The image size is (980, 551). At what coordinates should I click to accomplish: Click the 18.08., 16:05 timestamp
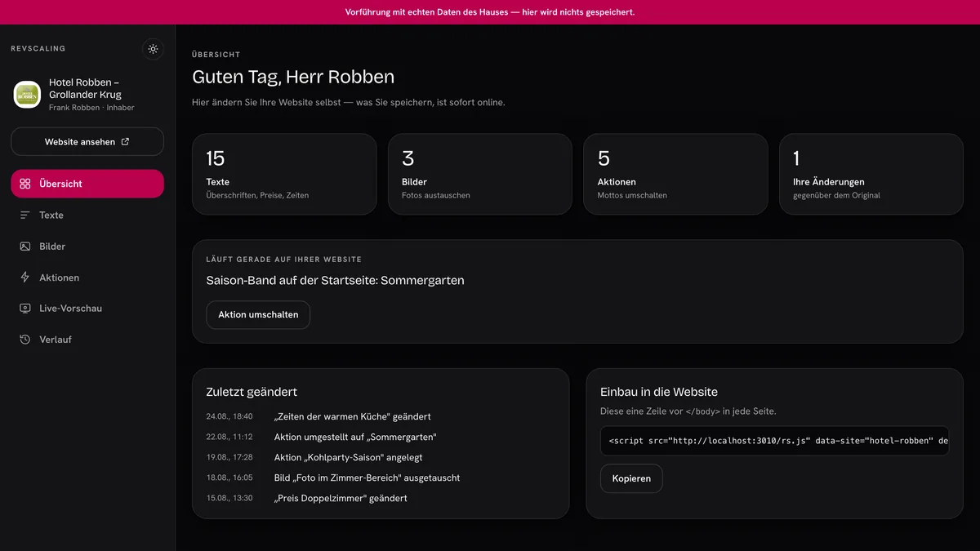[229, 478]
